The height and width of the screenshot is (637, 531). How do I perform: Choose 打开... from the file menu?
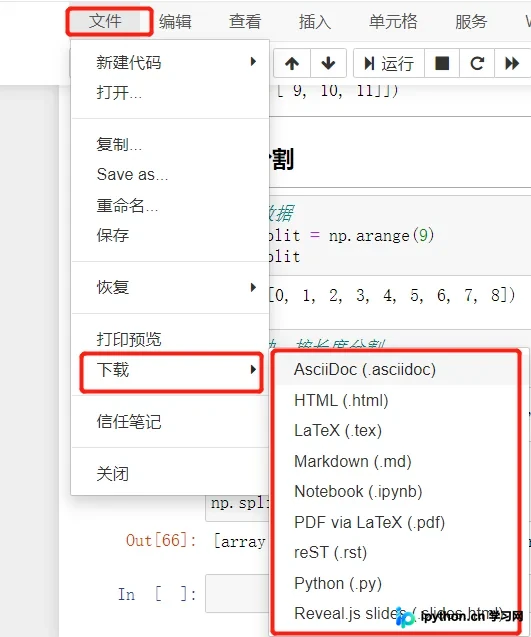click(170, 93)
